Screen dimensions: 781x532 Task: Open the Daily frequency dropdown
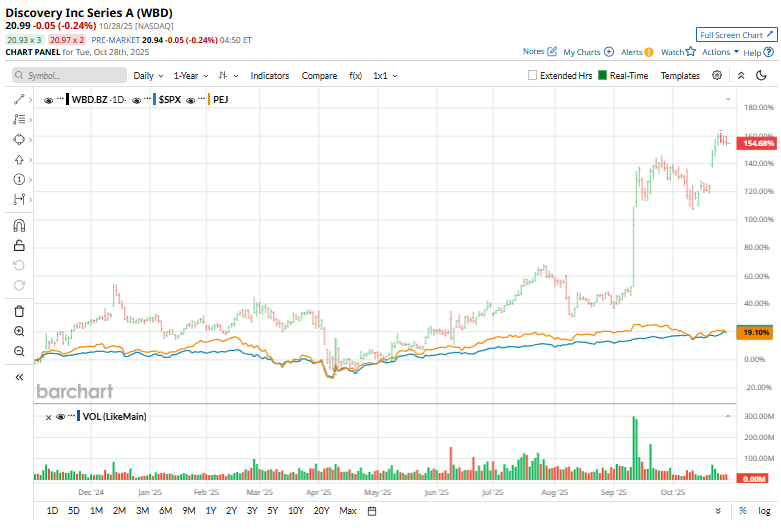(148, 76)
